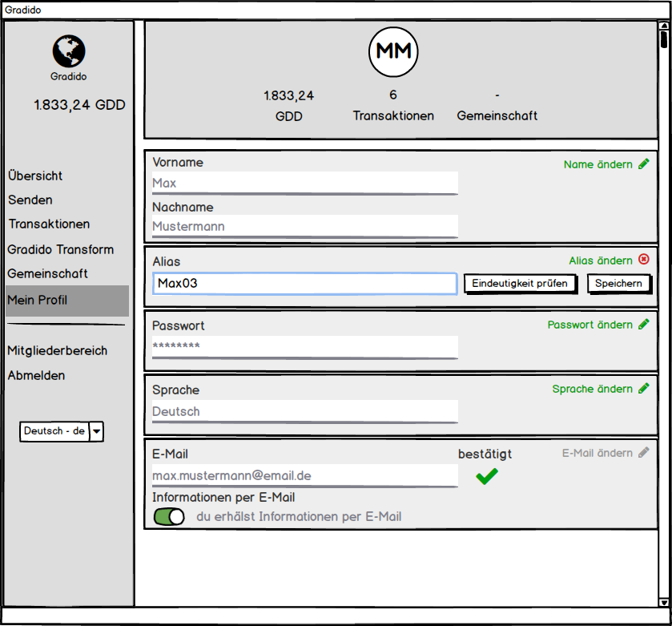Click the MM avatar circle

click(x=393, y=51)
